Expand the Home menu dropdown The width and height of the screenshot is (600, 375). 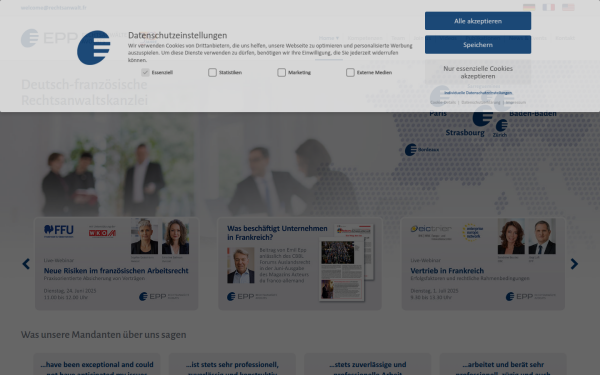(x=329, y=38)
